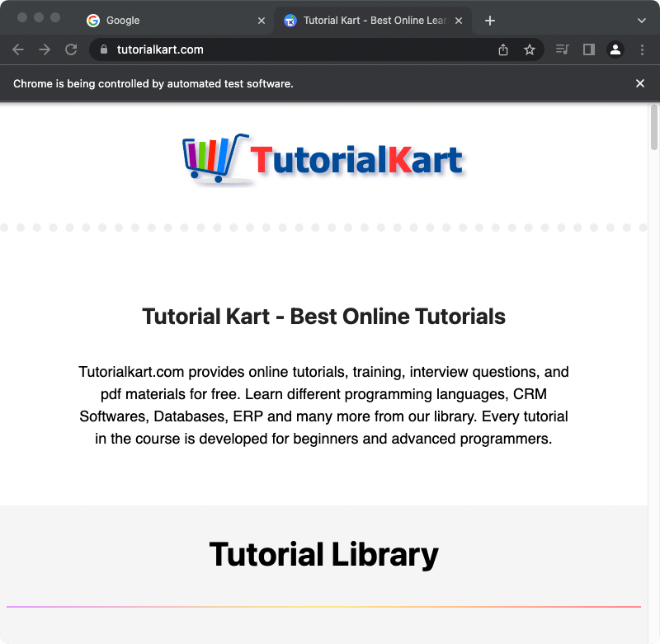Viewport: 660px width, 644px height.
Task: Select the Tutorial Kart tab
Action: (x=371, y=20)
